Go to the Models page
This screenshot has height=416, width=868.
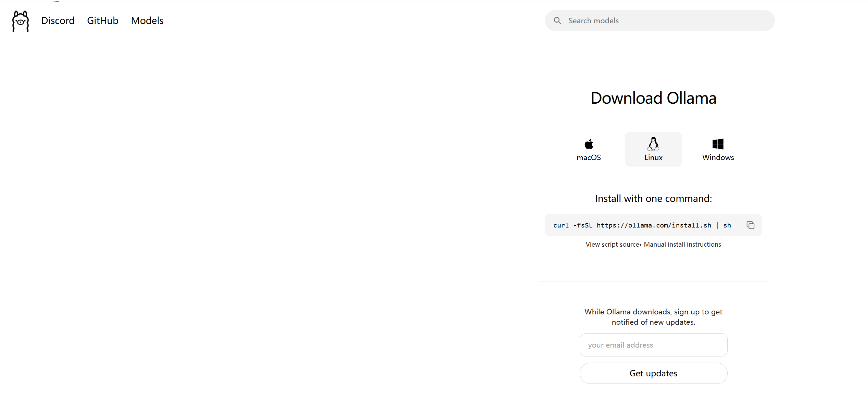pyautogui.click(x=147, y=21)
